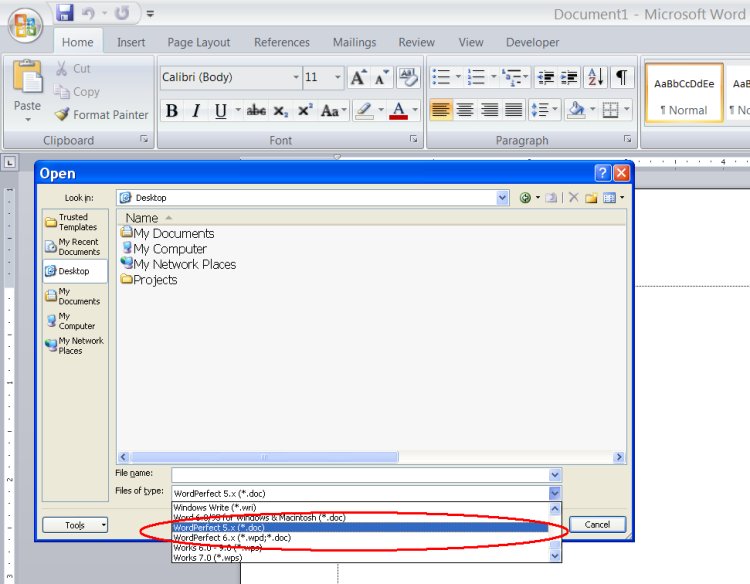Apply the red font color
750x584 pixels.
[398, 111]
